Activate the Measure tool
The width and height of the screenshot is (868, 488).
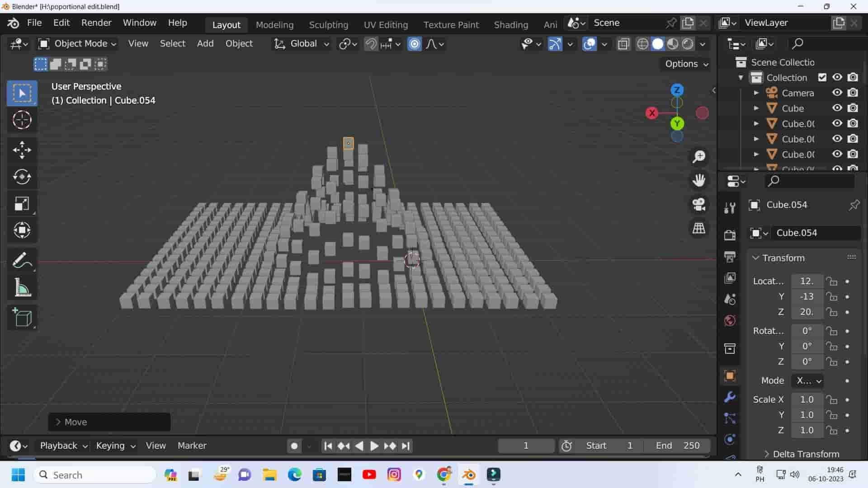[x=22, y=287]
